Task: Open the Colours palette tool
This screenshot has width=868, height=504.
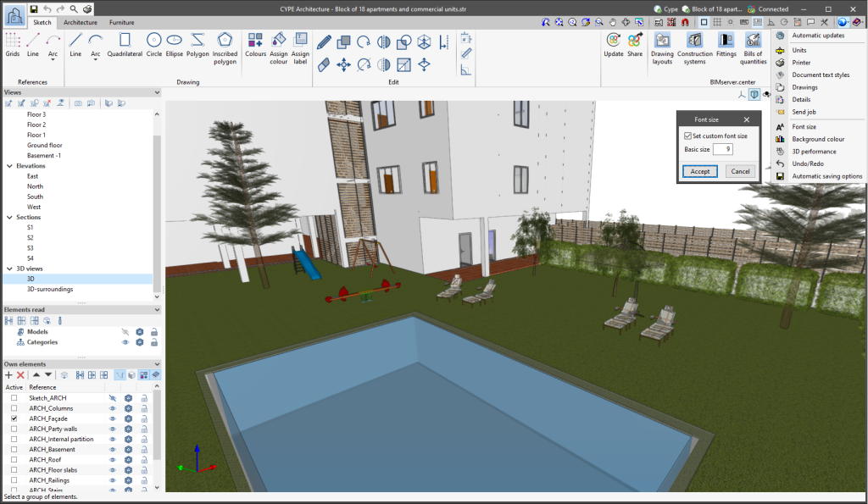Action: click(x=255, y=44)
